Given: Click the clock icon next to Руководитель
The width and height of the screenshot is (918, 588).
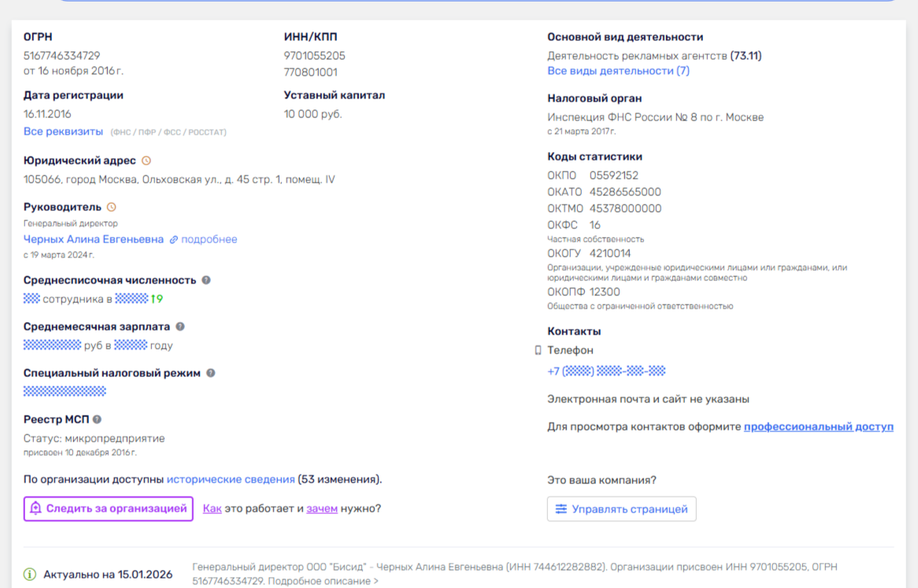Looking at the screenshot, I should tap(111, 207).
